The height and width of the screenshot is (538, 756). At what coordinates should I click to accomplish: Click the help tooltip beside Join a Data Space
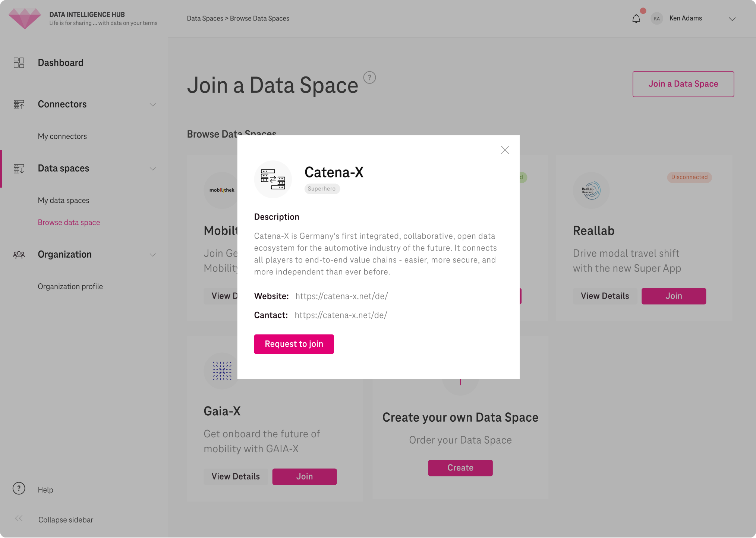tap(369, 78)
